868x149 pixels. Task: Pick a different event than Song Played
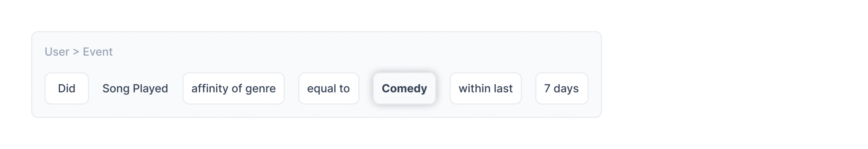point(135,88)
